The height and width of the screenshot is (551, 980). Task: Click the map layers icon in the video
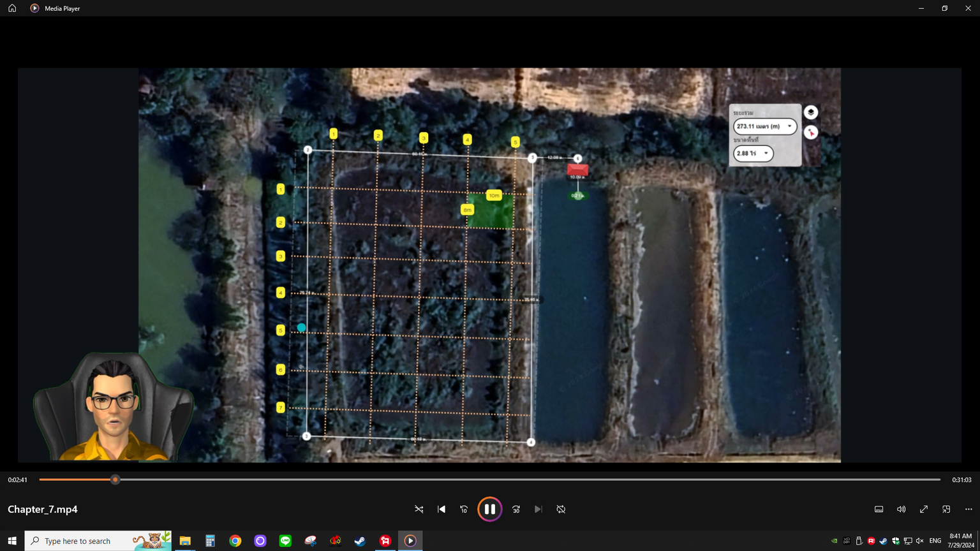click(810, 112)
